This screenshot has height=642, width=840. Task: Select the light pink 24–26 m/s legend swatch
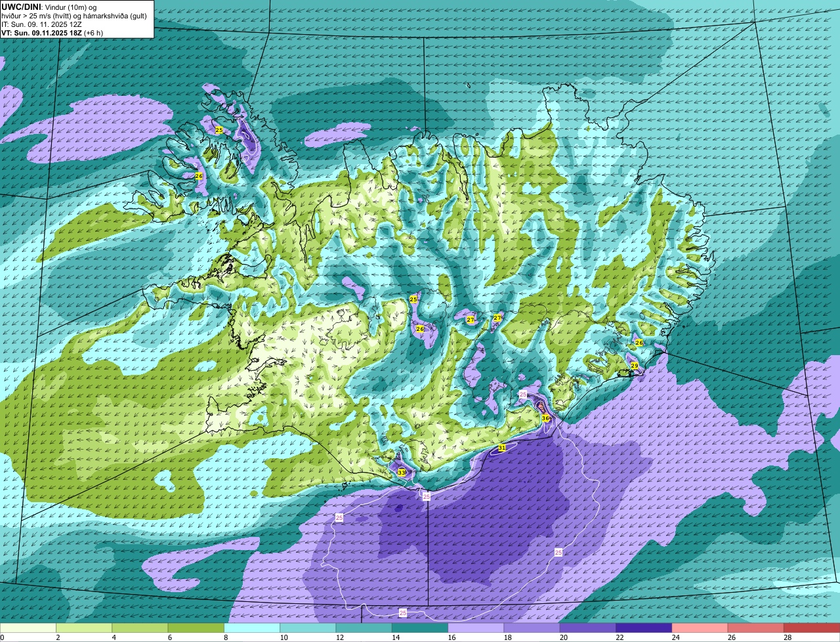click(700, 628)
